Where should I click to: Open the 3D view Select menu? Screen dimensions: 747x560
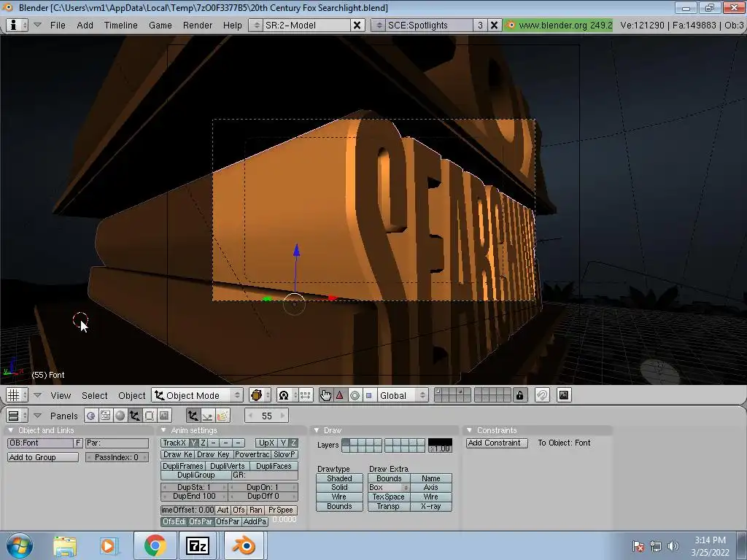pyautogui.click(x=94, y=396)
